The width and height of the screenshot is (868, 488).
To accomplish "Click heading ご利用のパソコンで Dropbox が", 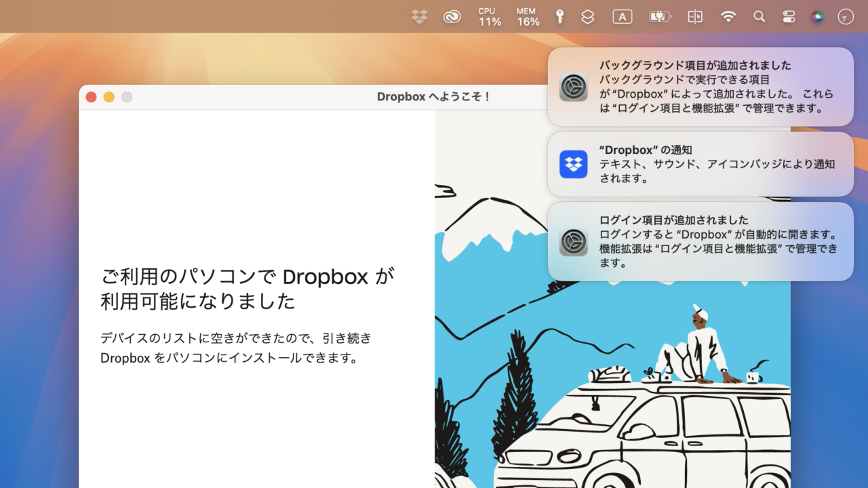I will click(x=248, y=277).
